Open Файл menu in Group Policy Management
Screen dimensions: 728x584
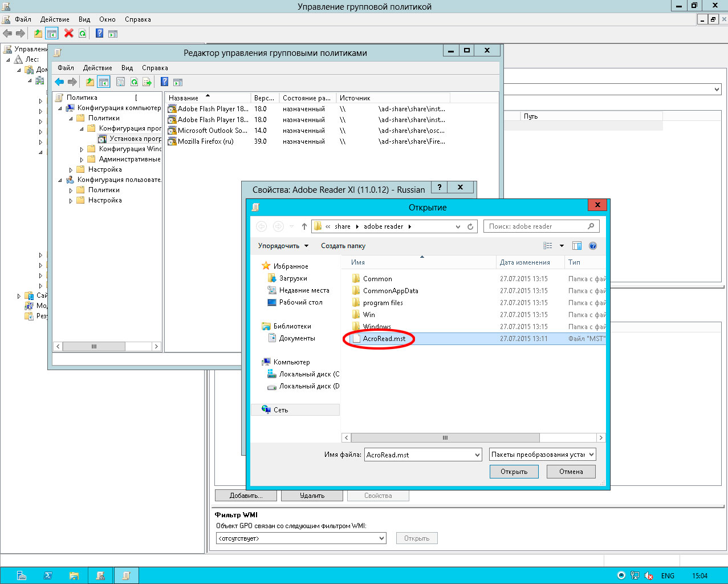point(23,19)
